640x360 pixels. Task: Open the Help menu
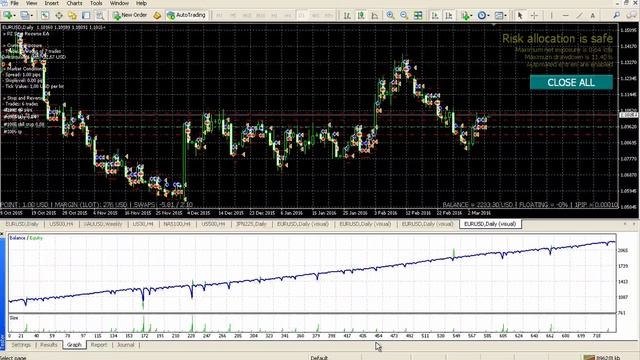[141, 3]
